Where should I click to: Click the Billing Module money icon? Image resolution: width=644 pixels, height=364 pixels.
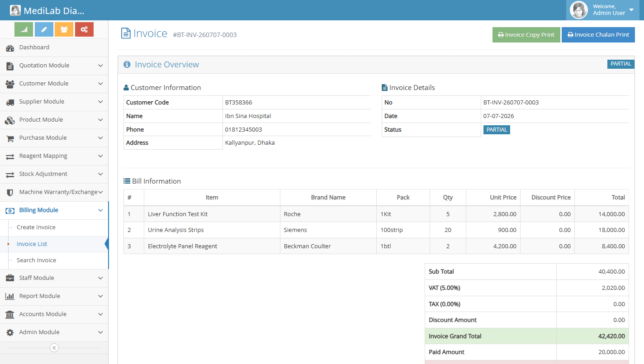pos(10,211)
